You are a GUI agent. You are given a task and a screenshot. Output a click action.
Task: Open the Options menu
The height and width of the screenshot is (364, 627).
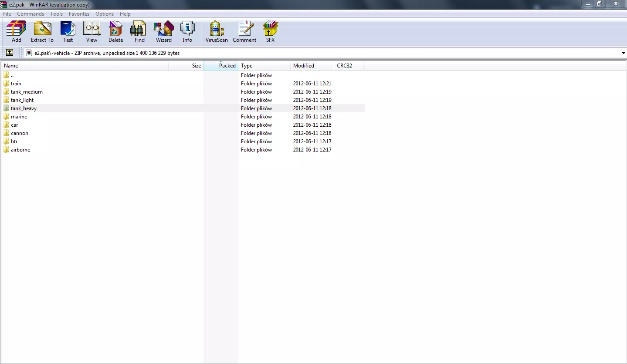[x=105, y=14]
